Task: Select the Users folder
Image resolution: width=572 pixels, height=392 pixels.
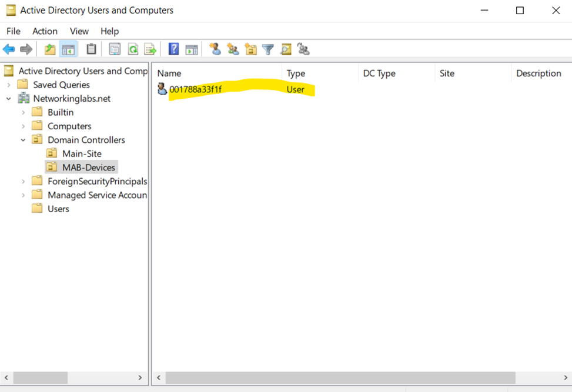Action: (x=58, y=209)
